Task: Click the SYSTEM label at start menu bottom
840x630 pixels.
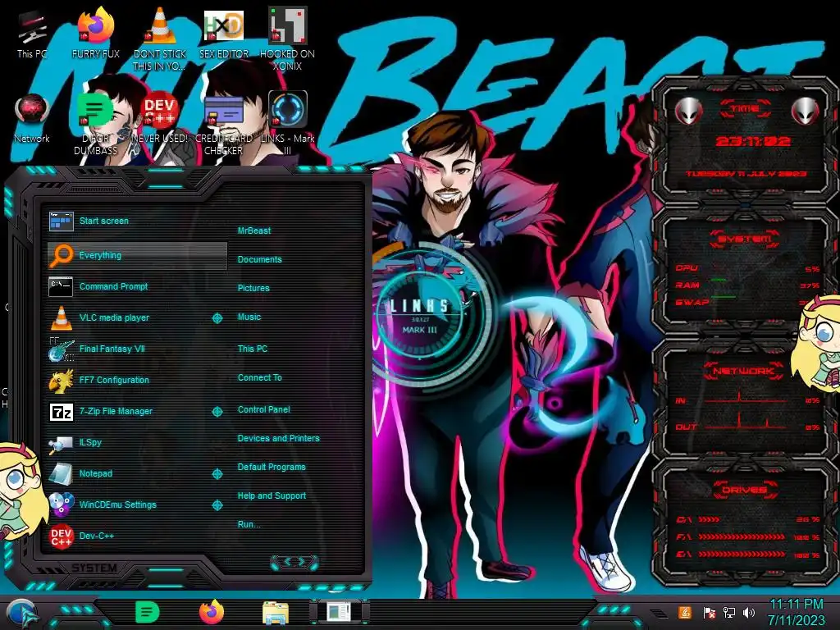Action: point(94,568)
